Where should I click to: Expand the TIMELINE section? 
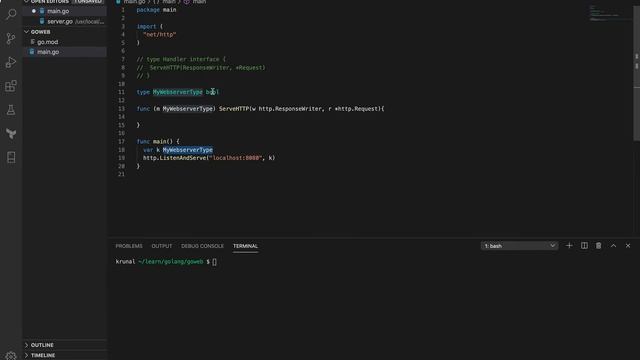43,355
